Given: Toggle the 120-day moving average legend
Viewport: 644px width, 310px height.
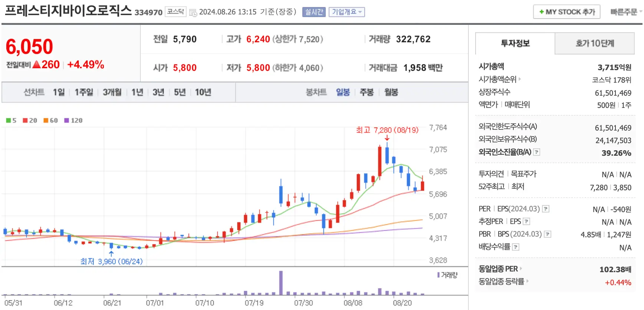Looking at the screenshot, I should [x=73, y=120].
